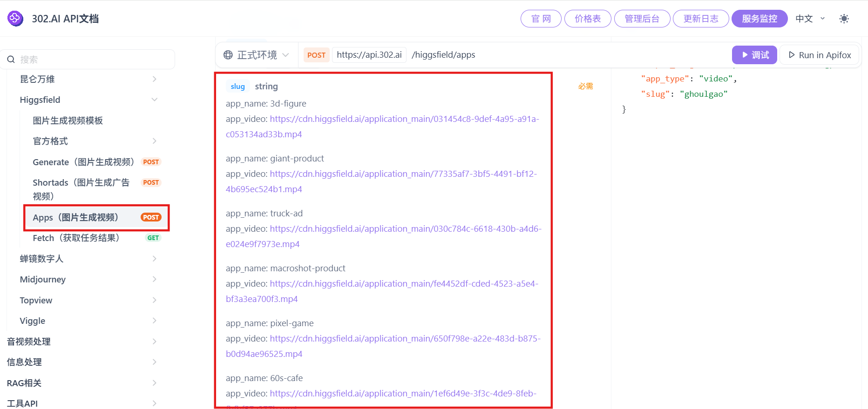This screenshot has height=409, width=868.
Task: Open the 更新日志 page
Action: point(701,19)
